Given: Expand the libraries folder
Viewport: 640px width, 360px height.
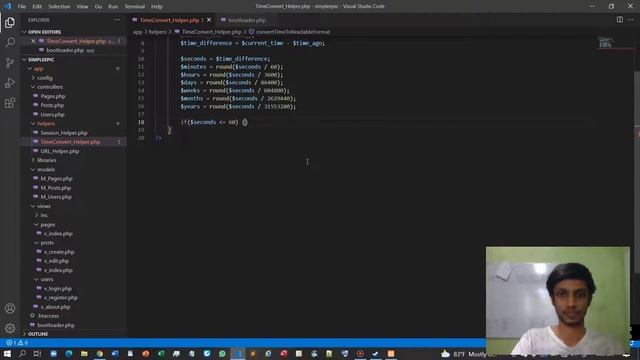Looking at the screenshot, I should [33, 160].
